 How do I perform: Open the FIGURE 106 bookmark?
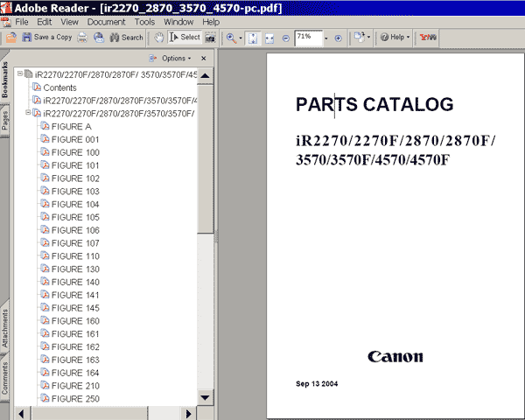75,230
